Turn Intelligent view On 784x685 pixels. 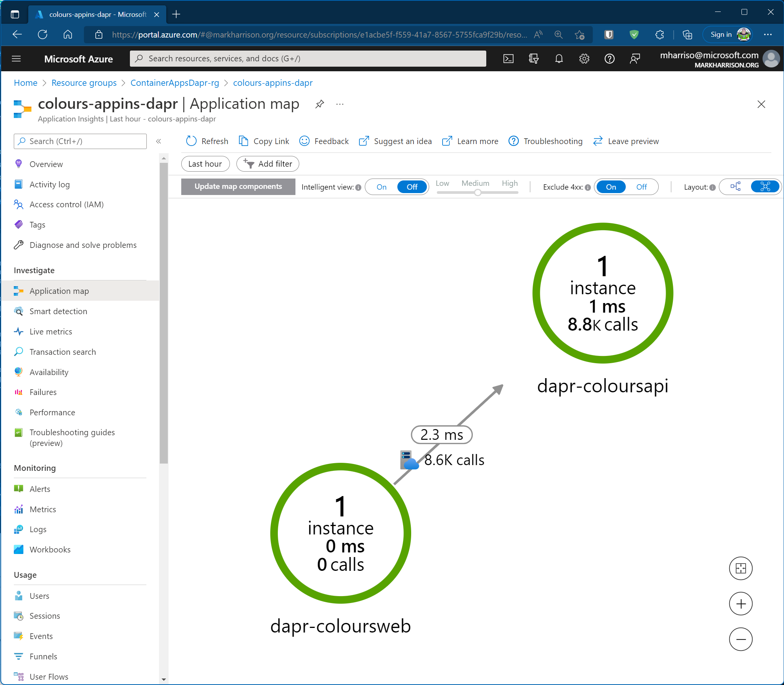[x=381, y=187]
